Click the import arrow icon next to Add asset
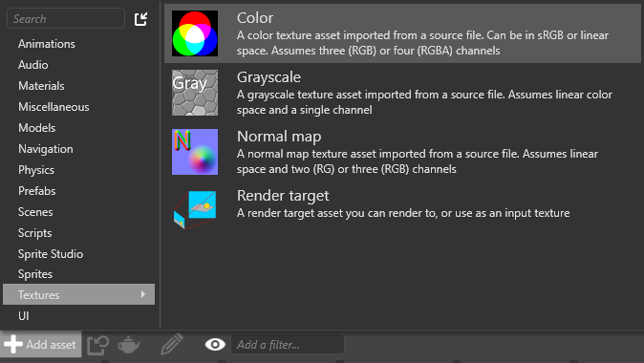 click(97, 345)
